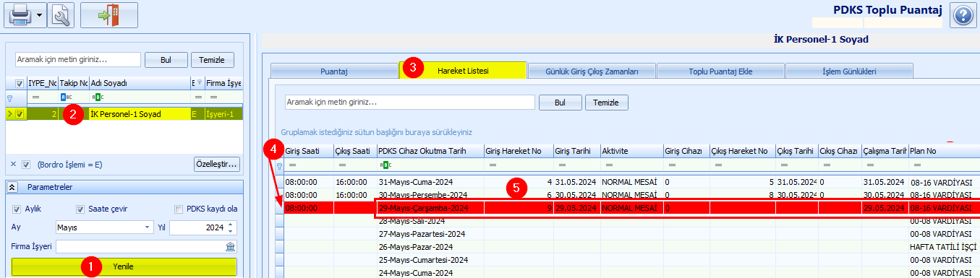
Task: Enable the PDKS kaydı ola checkbox
Action: click(x=179, y=209)
